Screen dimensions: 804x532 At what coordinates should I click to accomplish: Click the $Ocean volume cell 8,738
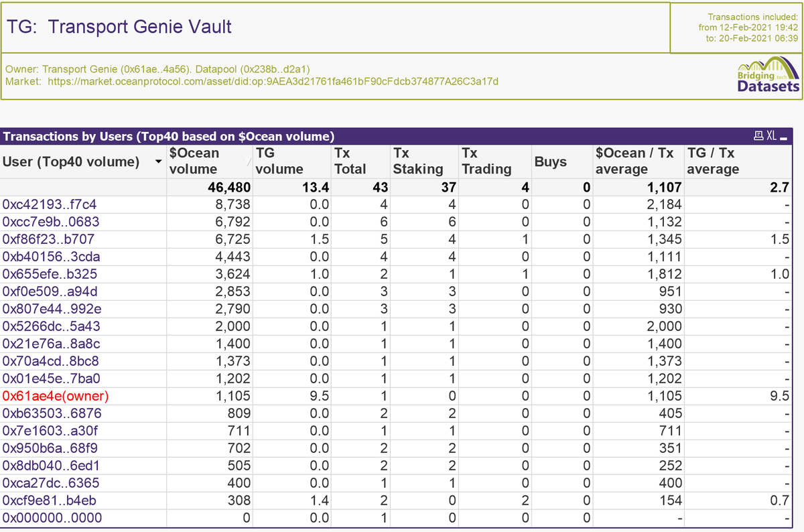(x=232, y=204)
